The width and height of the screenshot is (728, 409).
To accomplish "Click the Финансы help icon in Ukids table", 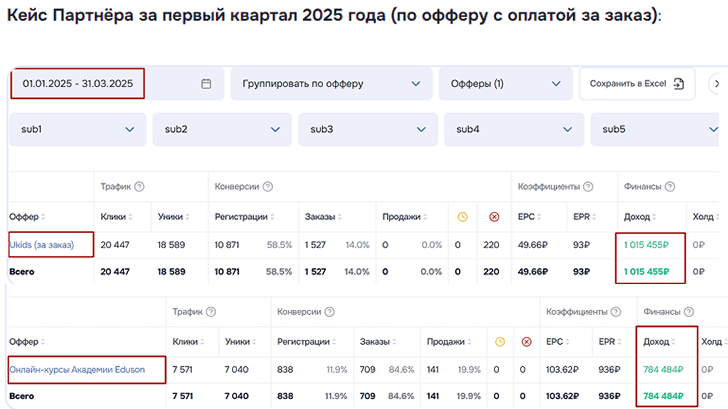I will coord(670,187).
